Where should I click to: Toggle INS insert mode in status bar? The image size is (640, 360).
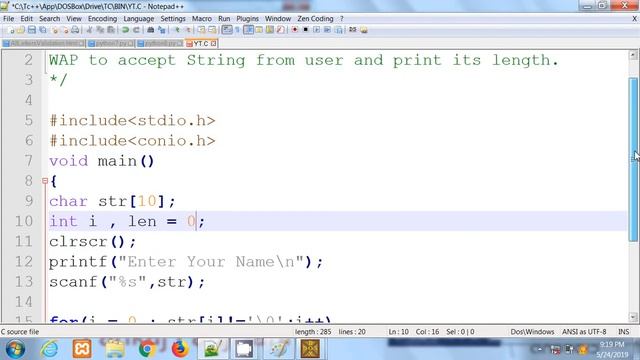pos(623,332)
